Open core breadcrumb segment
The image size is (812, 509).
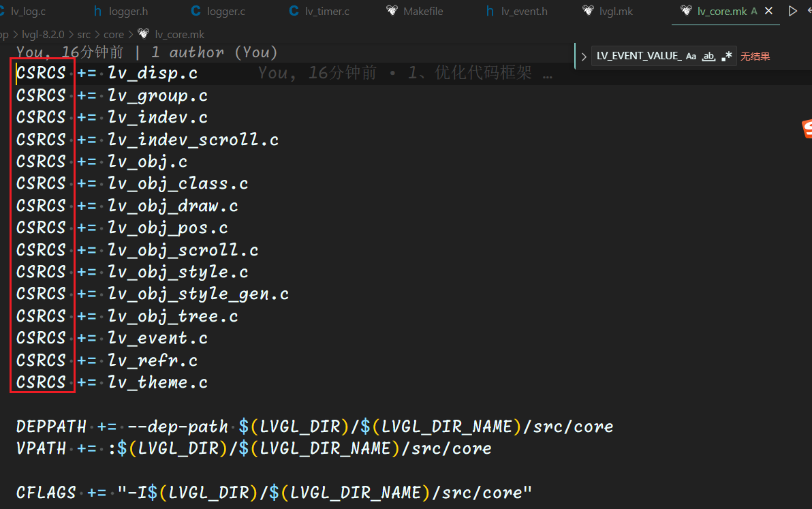coord(114,34)
